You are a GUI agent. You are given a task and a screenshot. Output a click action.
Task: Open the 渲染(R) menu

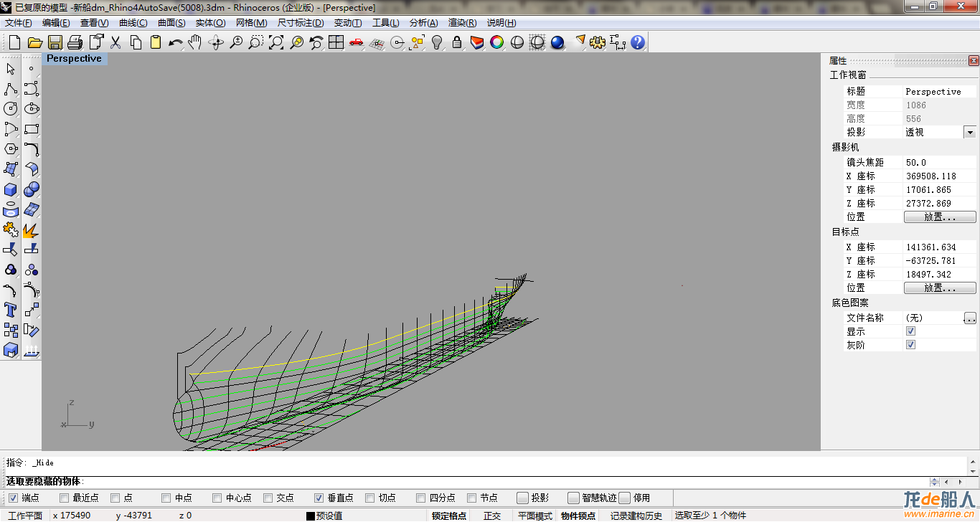click(462, 23)
